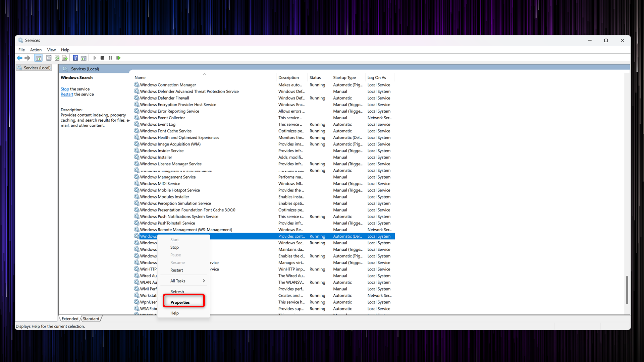Image resolution: width=644 pixels, height=362 pixels.
Task: Open the File menu
Action: pyautogui.click(x=21, y=50)
